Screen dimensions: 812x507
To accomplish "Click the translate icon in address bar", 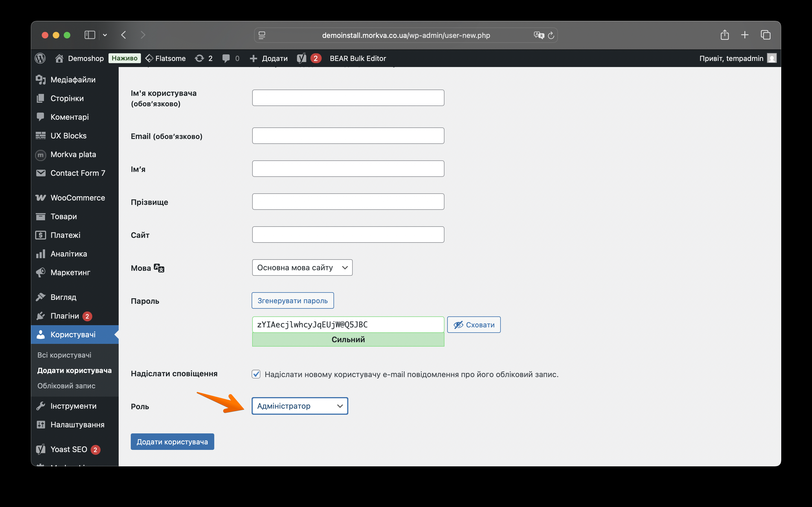I will coord(539,35).
